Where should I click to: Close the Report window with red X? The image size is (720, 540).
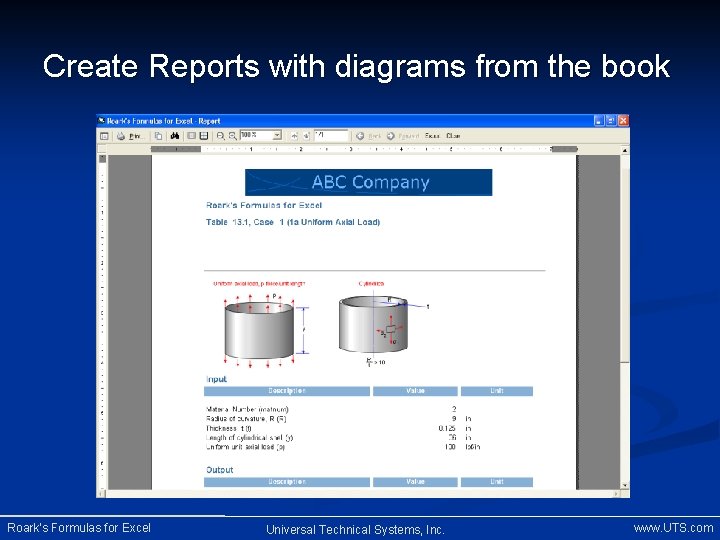pos(623,121)
